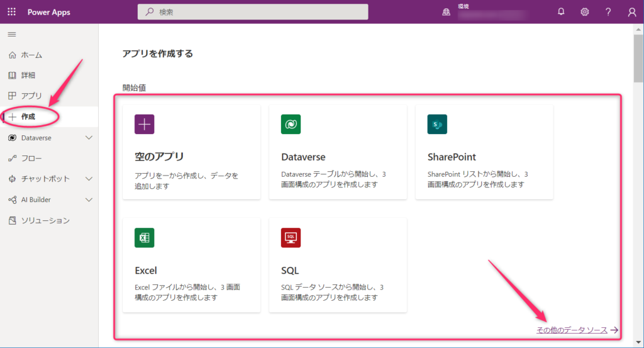Click the notifications bell icon
The width and height of the screenshot is (644, 348).
coord(561,12)
